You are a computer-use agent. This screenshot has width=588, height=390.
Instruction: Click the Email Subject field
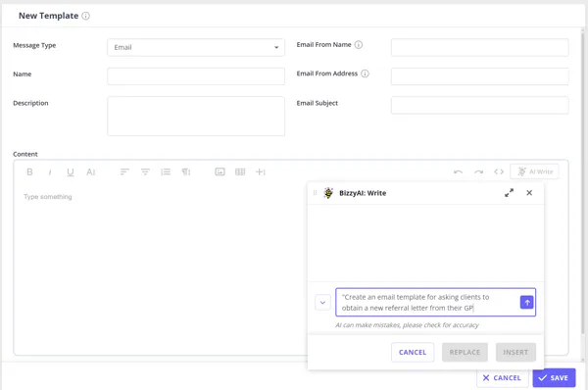479,106
